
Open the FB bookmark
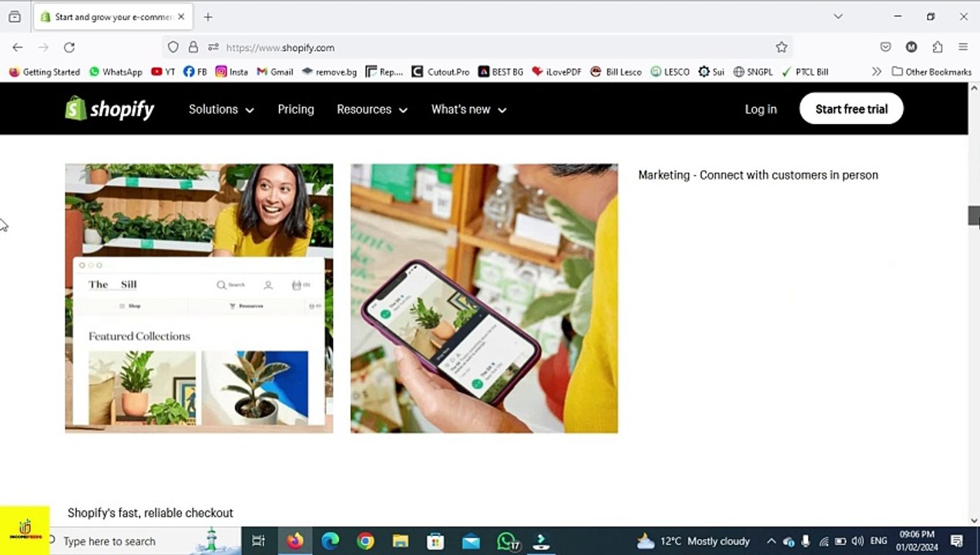(196, 72)
